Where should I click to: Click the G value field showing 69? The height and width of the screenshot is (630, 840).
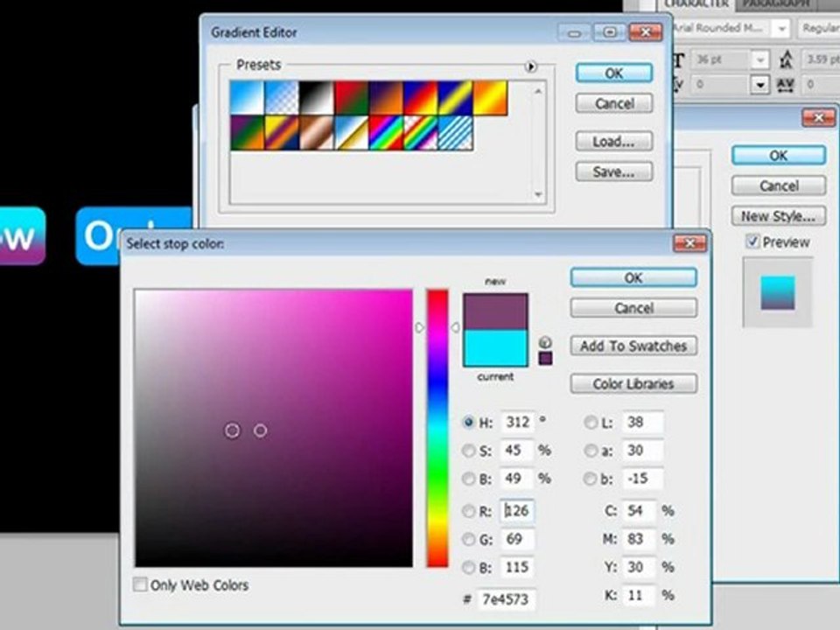pyautogui.click(x=517, y=539)
